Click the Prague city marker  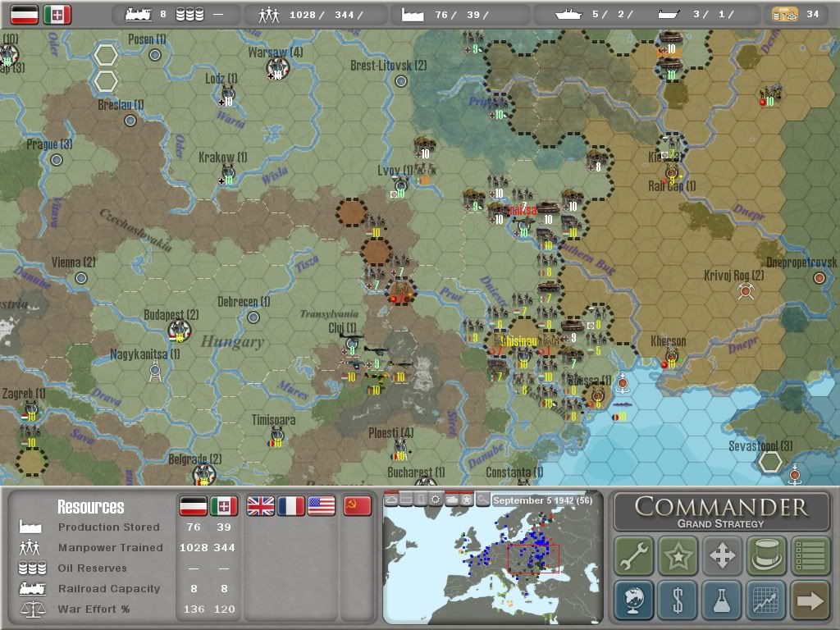point(57,160)
